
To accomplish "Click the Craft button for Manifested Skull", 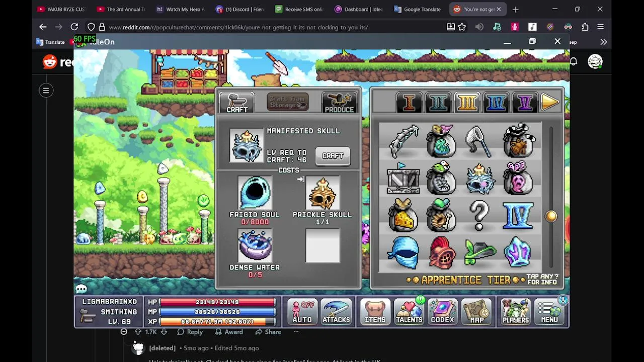I will [x=333, y=156].
